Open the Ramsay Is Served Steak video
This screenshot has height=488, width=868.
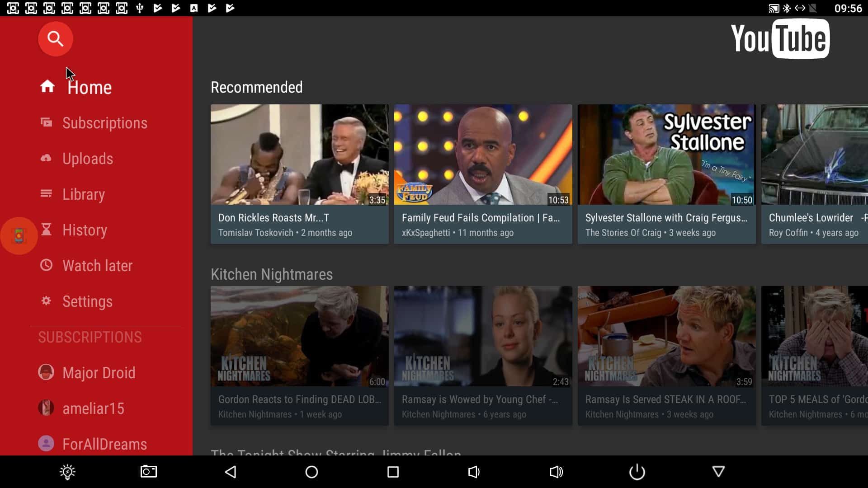coord(666,337)
